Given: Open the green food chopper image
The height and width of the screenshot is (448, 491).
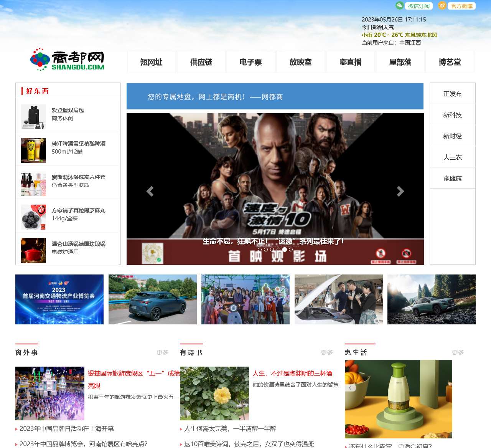Looking at the screenshot, I should tap(399, 399).
